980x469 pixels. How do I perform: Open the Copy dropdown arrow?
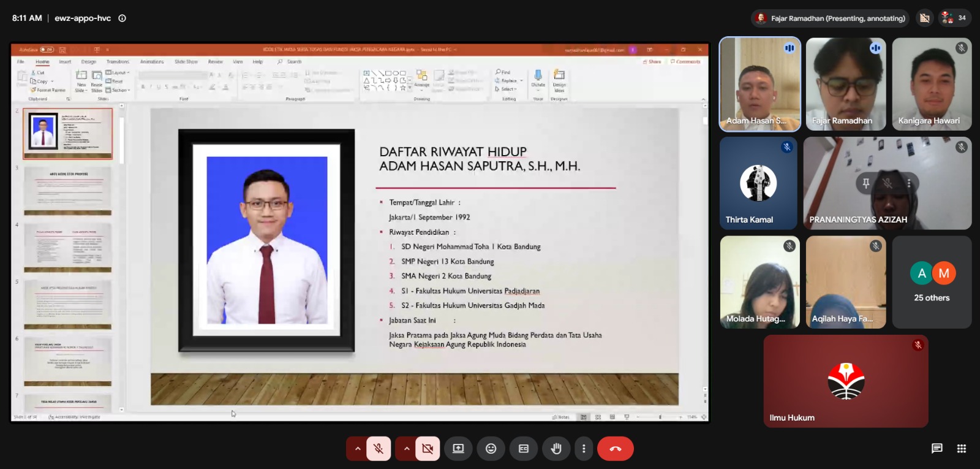[x=53, y=82]
